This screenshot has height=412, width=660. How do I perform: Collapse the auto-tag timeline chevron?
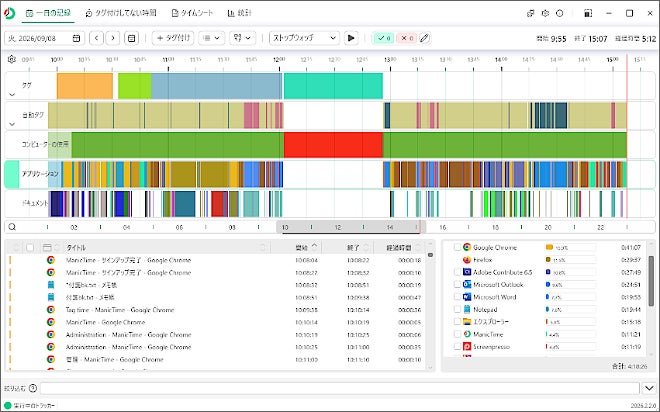[12, 124]
